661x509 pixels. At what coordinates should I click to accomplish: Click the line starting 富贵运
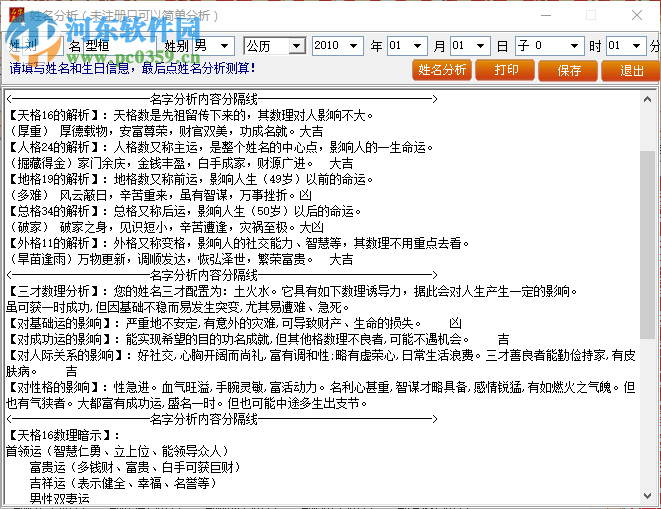(135, 467)
